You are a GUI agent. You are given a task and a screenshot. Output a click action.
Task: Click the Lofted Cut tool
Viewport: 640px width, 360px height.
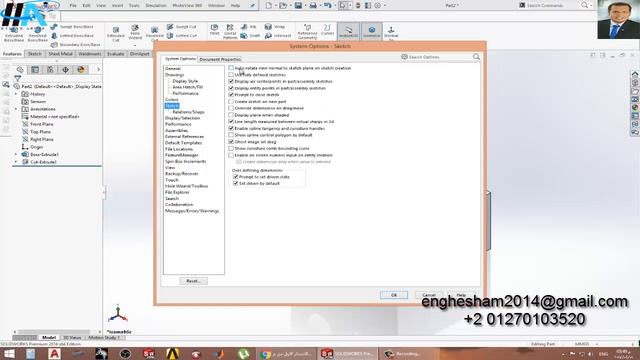coord(182,36)
